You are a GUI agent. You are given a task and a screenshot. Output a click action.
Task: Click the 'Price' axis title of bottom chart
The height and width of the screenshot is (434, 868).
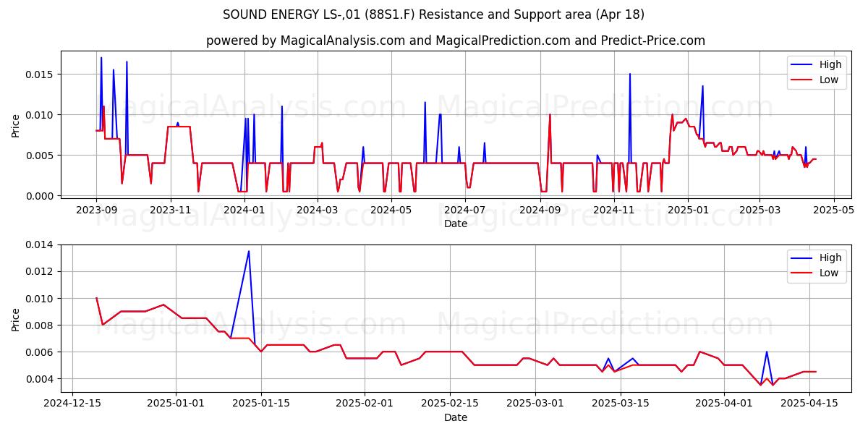tap(16, 319)
